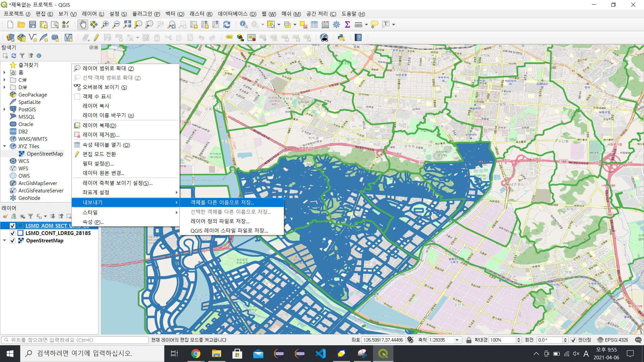
Task: Open the scale dropdown in status bar
Action: (457, 340)
